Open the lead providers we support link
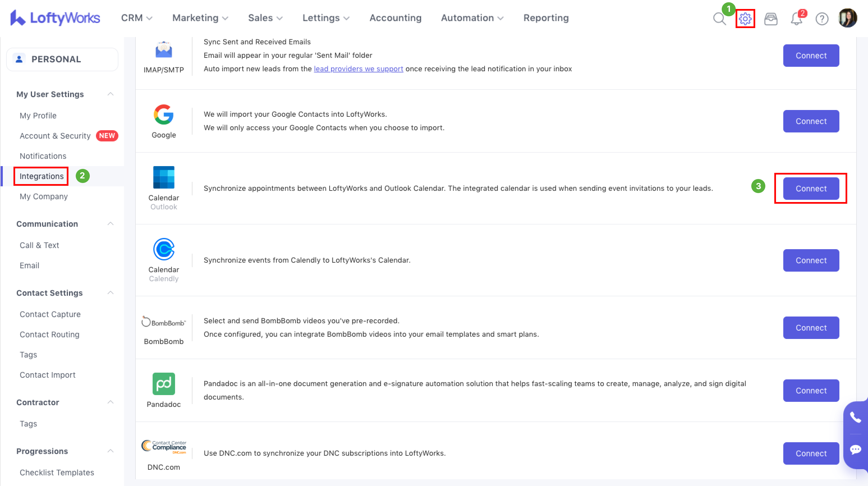The image size is (868, 486). tap(358, 69)
